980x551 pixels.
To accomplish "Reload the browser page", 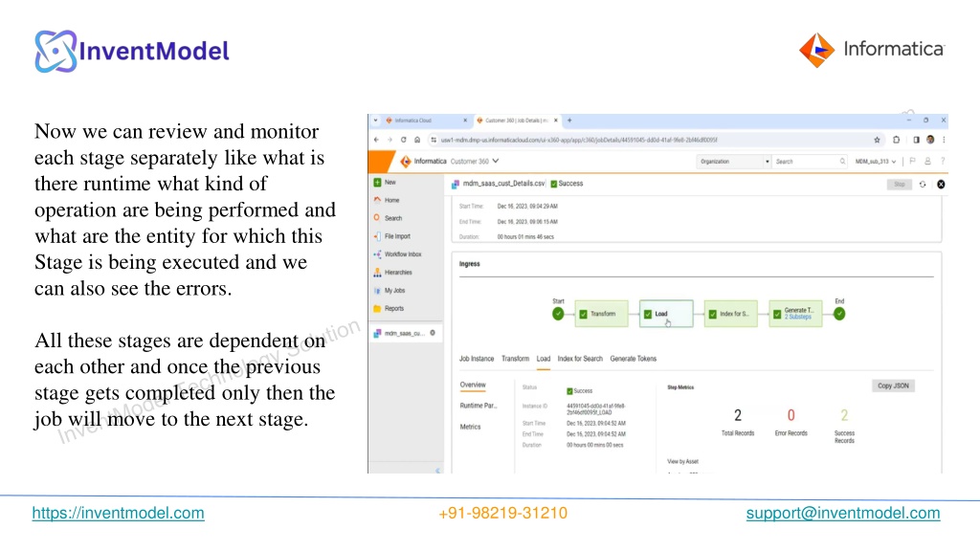I will 403,140.
